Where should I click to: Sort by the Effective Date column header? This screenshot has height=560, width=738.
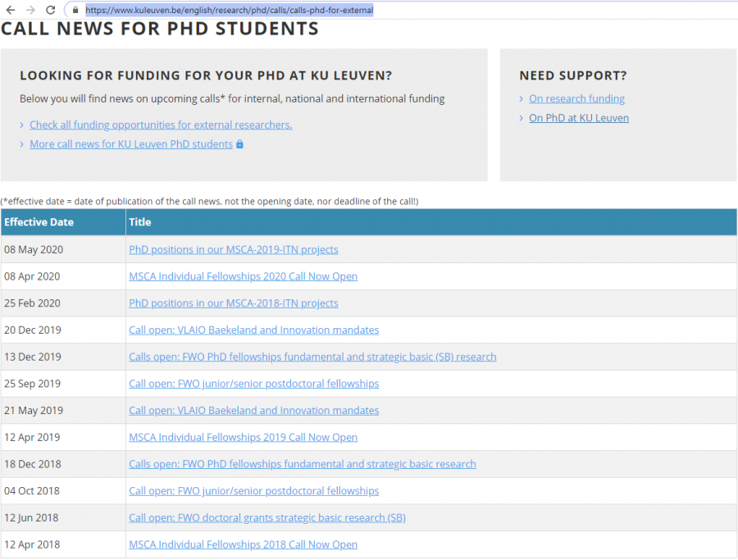39,222
